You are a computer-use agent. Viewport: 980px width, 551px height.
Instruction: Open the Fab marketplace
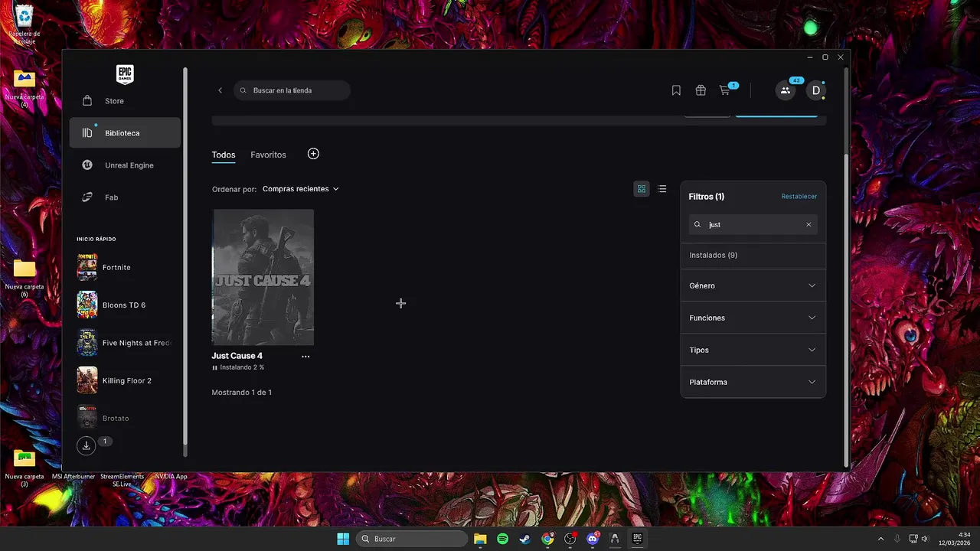point(125,197)
